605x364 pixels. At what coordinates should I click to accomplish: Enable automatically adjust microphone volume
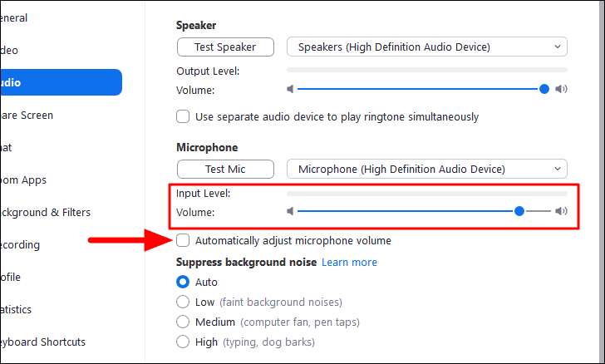point(183,240)
